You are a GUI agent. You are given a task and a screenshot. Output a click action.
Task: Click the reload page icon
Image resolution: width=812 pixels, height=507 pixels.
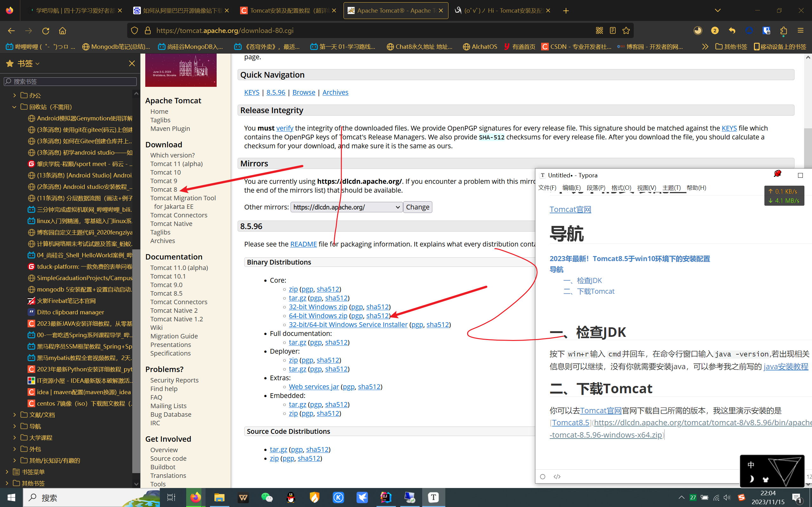point(46,30)
